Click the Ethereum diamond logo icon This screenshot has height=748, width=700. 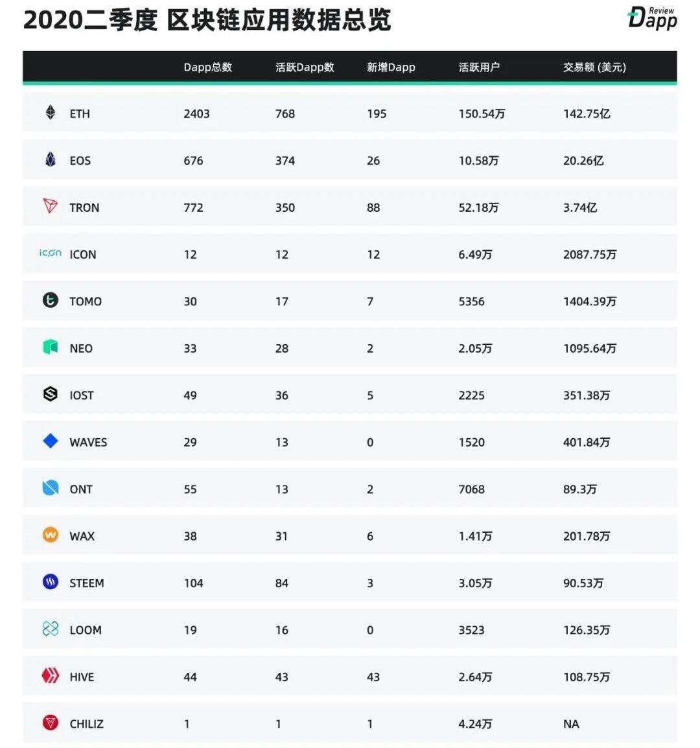[51, 113]
